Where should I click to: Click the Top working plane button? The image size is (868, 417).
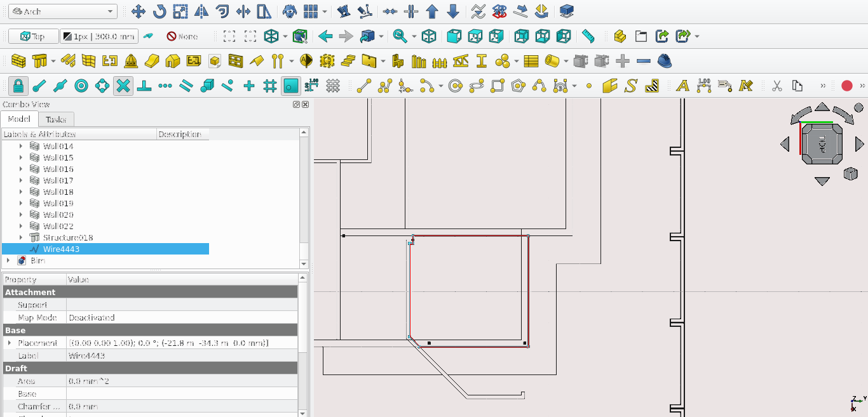[x=33, y=36]
